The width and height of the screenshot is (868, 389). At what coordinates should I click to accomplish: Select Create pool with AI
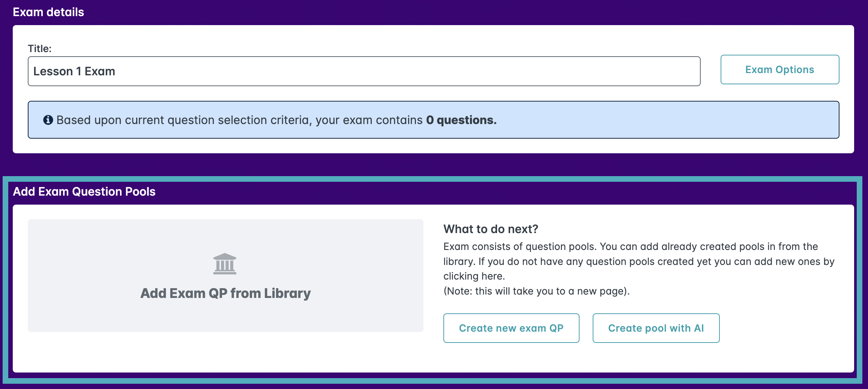tap(656, 328)
